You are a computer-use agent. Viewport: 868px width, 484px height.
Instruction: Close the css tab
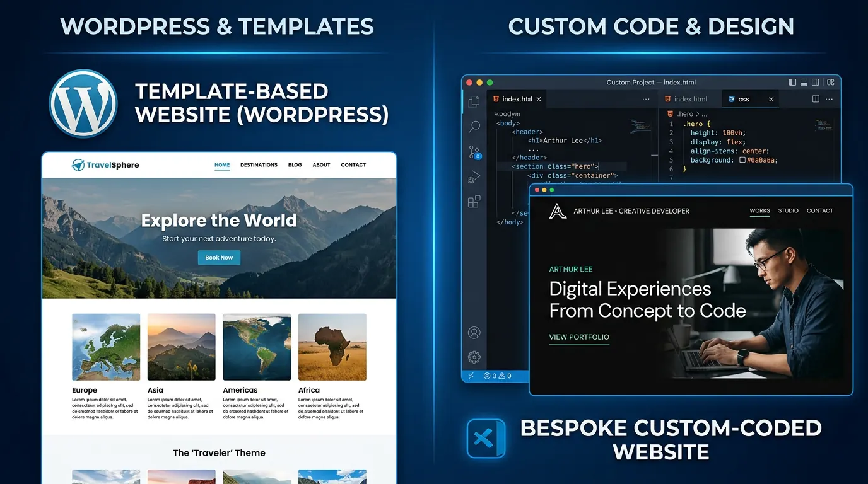point(771,99)
